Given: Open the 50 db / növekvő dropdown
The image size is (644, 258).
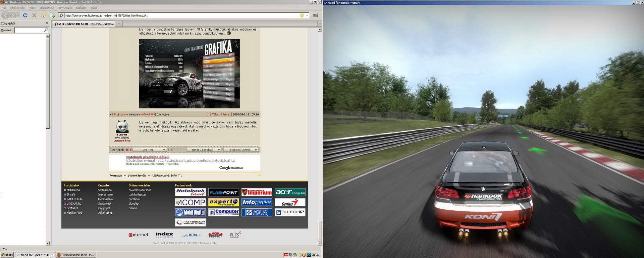Looking at the screenshot, I should (204, 150).
